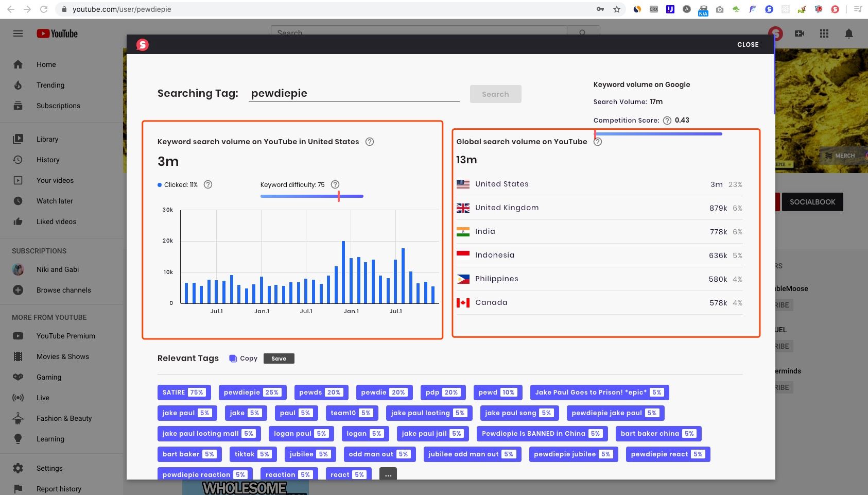The image size is (868, 495).
Task: Click the Competition Score slider bar
Action: click(x=658, y=134)
